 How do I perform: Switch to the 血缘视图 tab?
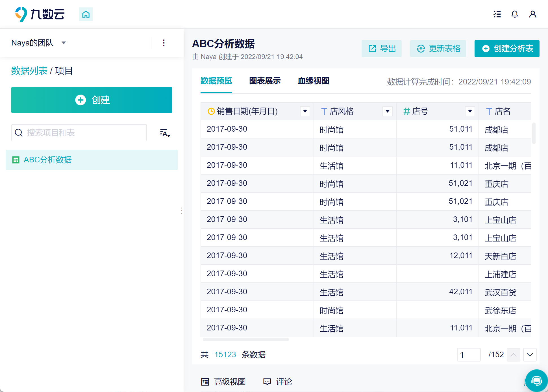[x=313, y=81]
